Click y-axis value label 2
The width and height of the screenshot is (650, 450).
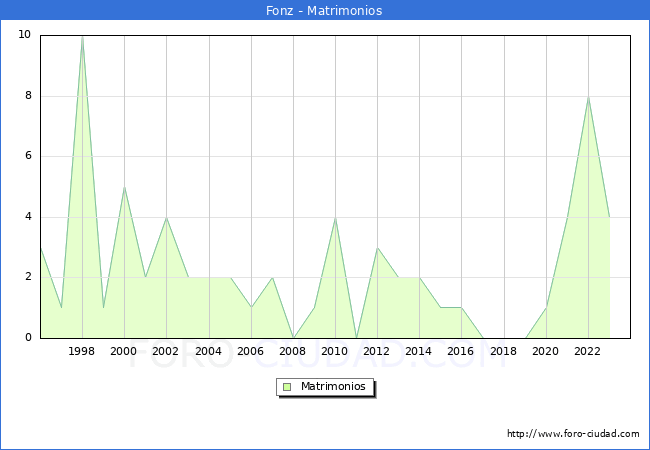pos(28,277)
